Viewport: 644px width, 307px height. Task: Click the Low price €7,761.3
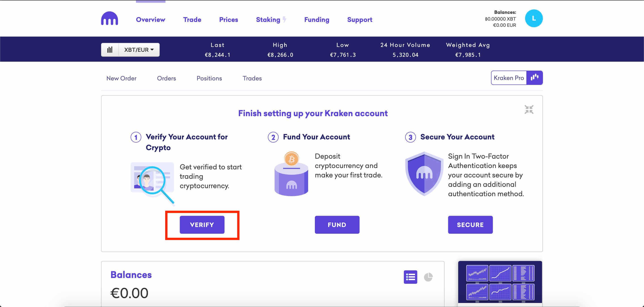tap(343, 55)
